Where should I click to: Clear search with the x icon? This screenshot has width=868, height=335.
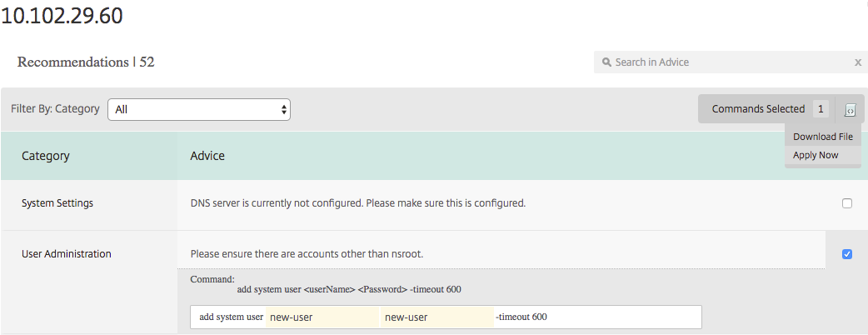857,62
